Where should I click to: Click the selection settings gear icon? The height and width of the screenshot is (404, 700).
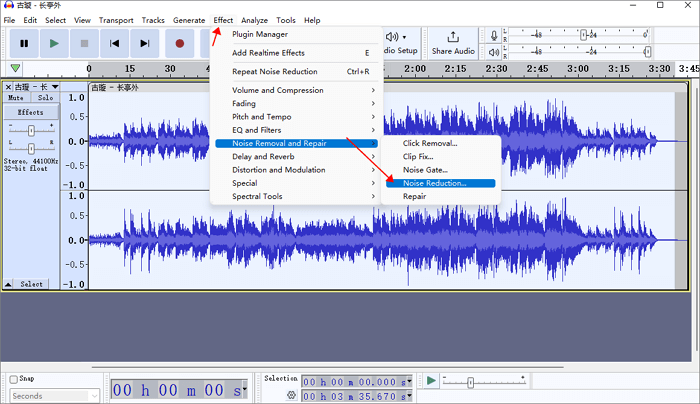click(291, 395)
